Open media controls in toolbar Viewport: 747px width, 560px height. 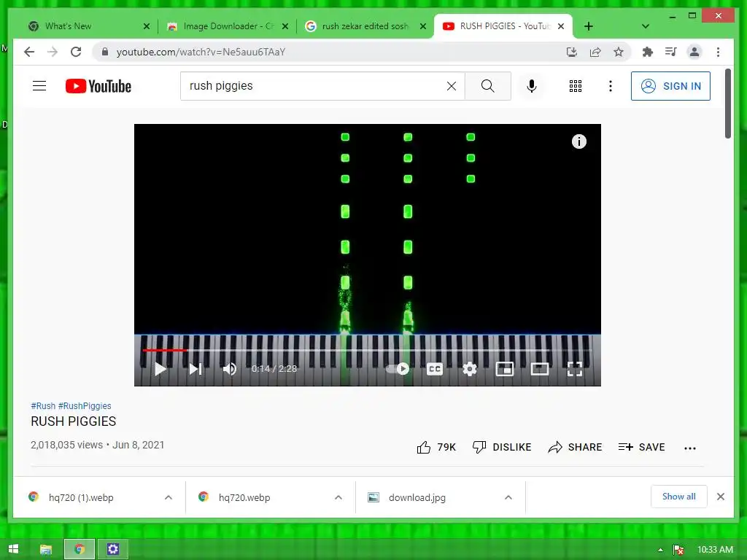[671, 52]
